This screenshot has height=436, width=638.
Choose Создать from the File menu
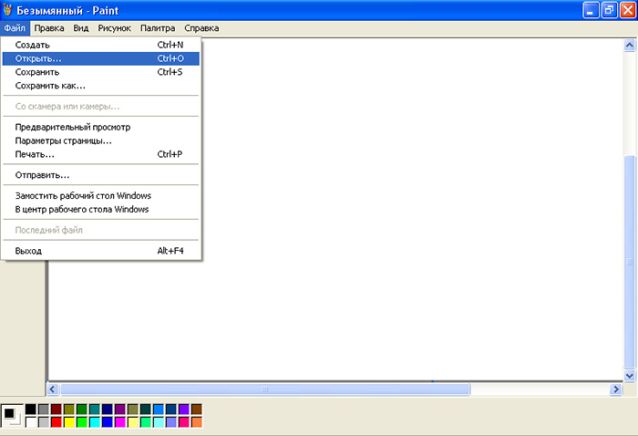(101, 45)
